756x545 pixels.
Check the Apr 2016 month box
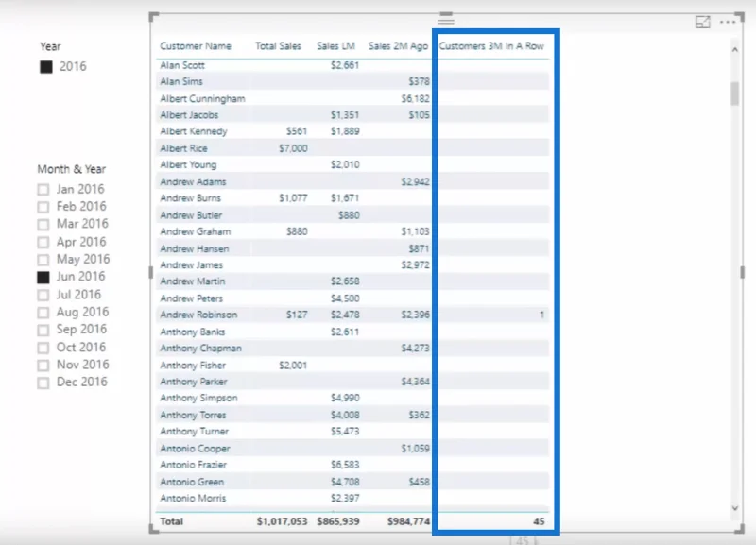43,242
